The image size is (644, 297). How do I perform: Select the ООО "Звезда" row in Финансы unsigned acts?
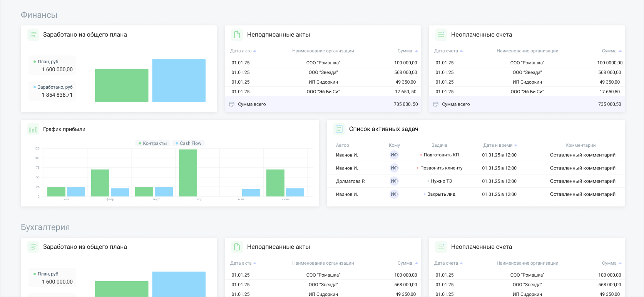(x=323, y=72)
